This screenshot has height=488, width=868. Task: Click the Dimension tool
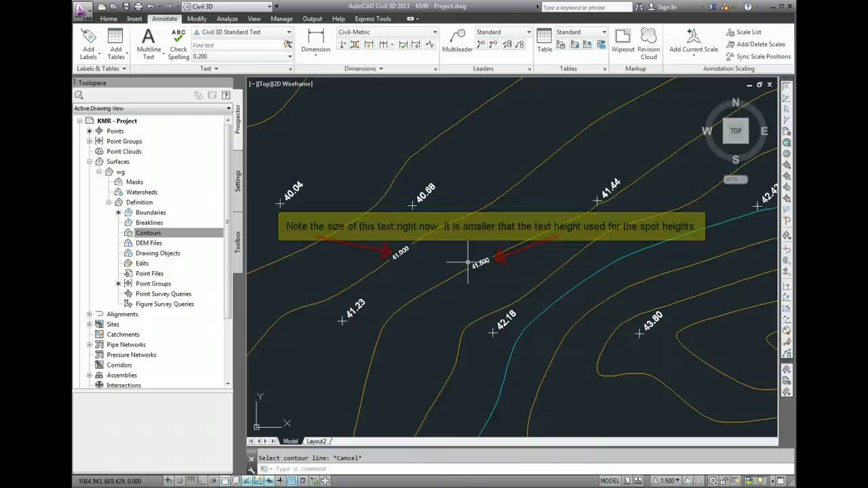tap(315, 41)
